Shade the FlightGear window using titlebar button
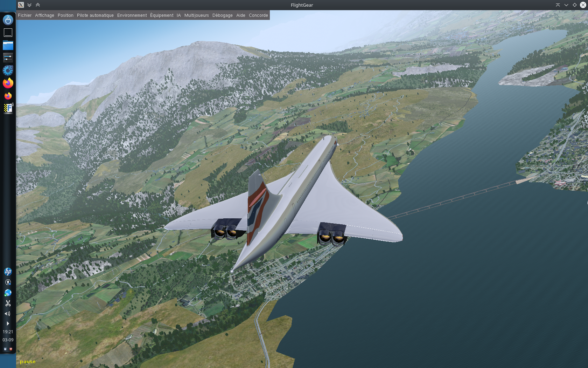 point(558,5)
